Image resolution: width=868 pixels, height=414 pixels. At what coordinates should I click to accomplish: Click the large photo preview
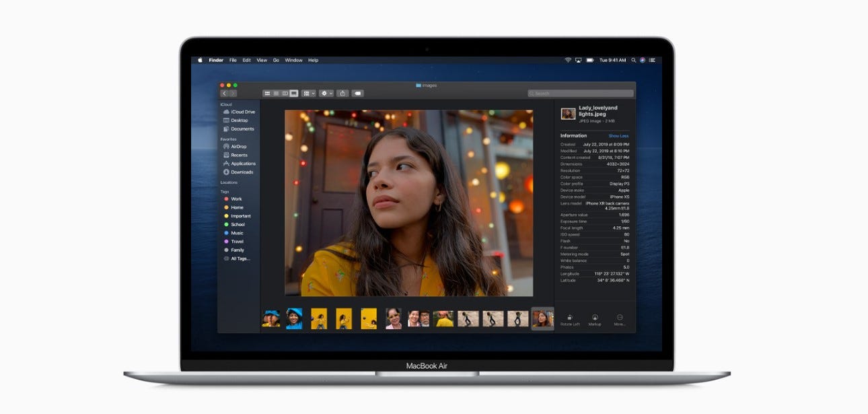point(408,203)
